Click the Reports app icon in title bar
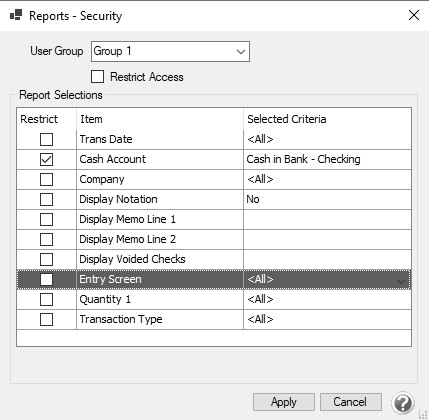Viewport: 429px width, 420px height. pos(16,15)
